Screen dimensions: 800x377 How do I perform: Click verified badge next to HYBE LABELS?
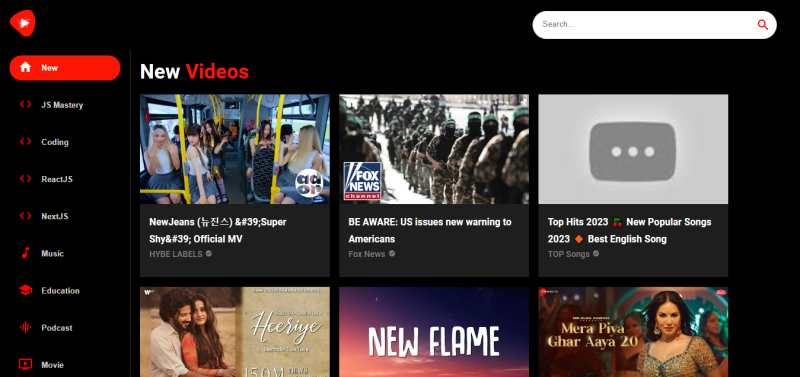pyautogui.click(x=209, y=254)
